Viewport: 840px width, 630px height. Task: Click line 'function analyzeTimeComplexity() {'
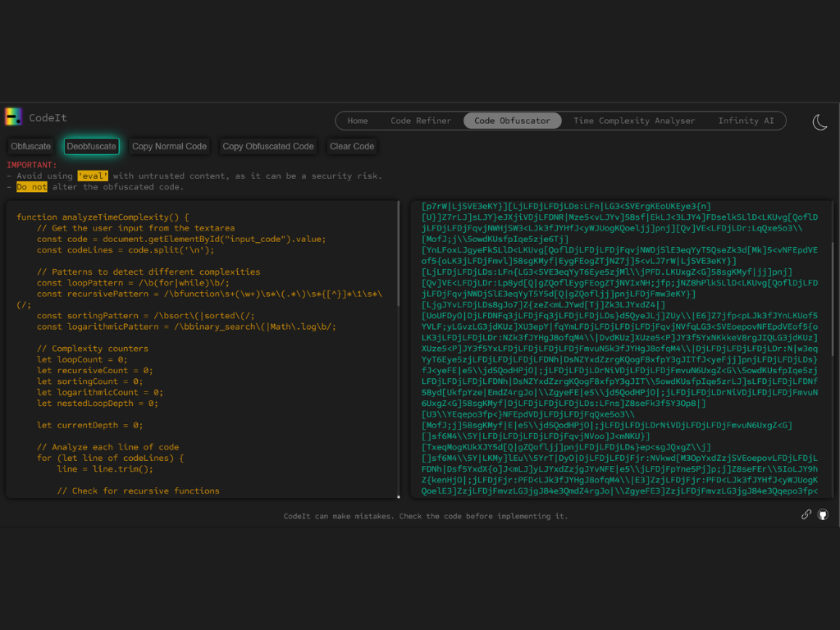click(x=103, y=217)
